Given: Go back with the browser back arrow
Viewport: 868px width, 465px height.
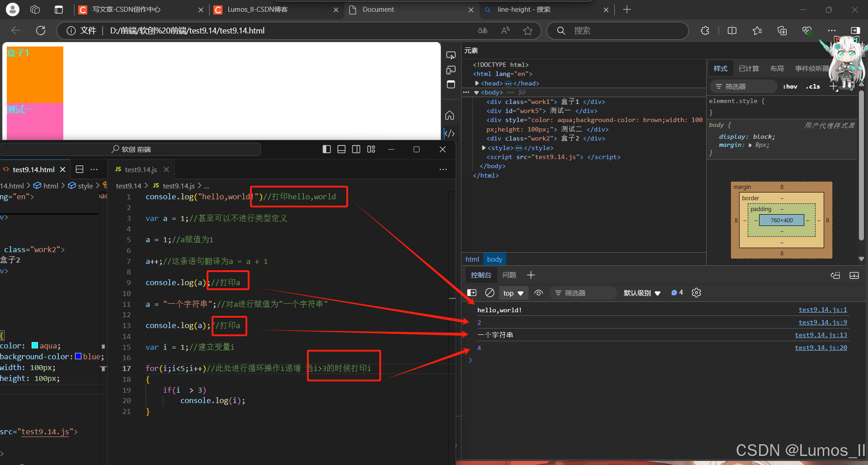Looking at the screenshot, I should pos(16,31).
